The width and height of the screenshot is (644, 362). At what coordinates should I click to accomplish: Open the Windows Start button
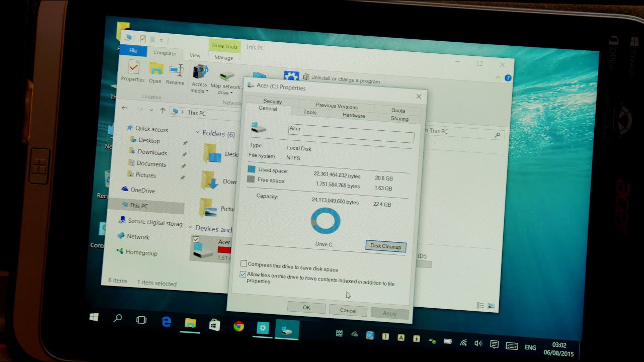click(x=94, y=317)
